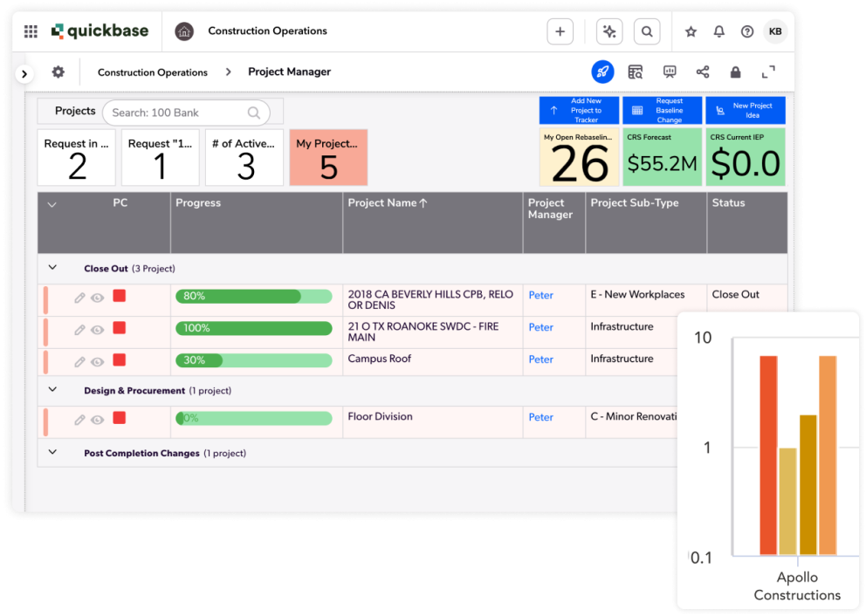Open the column header dropdown arrow
This screenshot has height=616, width=866.
(x=52, y=204)
